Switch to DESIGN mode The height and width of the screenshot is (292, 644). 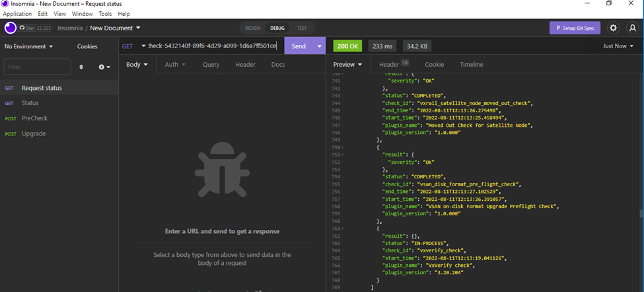[252, 28]
